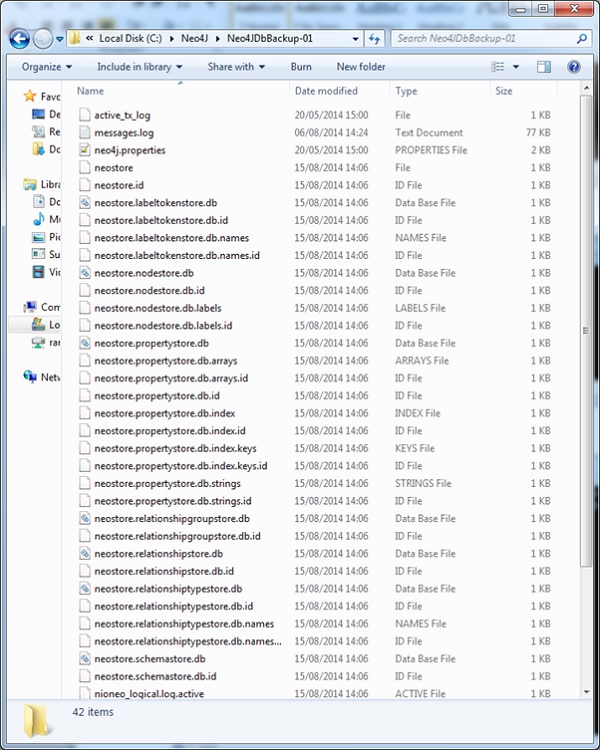Sort by the Name column header
This screenshot has width=600, height=750.
[x=90, y=91]
